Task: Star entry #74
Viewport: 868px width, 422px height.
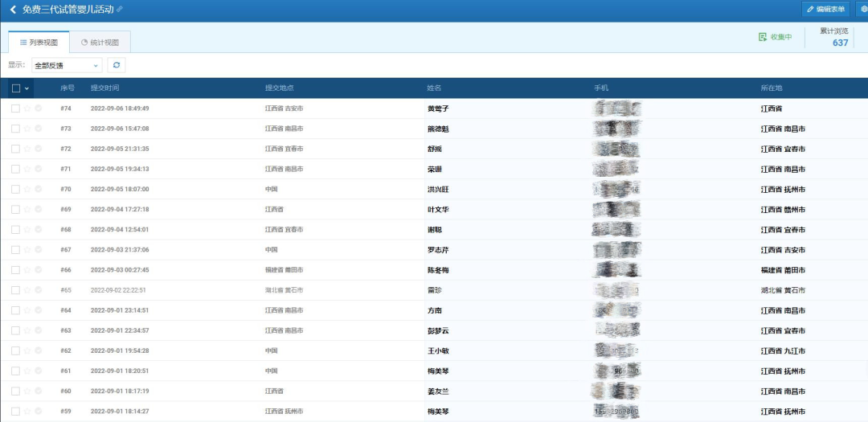Action: click(27, 109)
